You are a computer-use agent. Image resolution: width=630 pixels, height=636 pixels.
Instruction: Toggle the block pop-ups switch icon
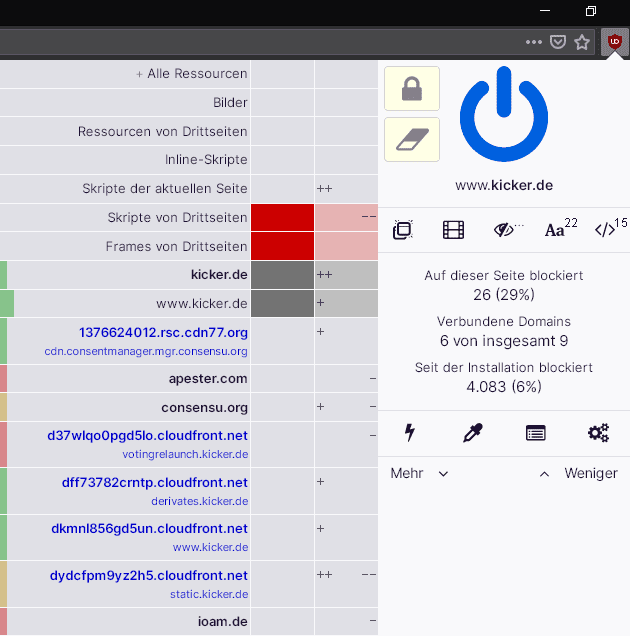(403, 230)
